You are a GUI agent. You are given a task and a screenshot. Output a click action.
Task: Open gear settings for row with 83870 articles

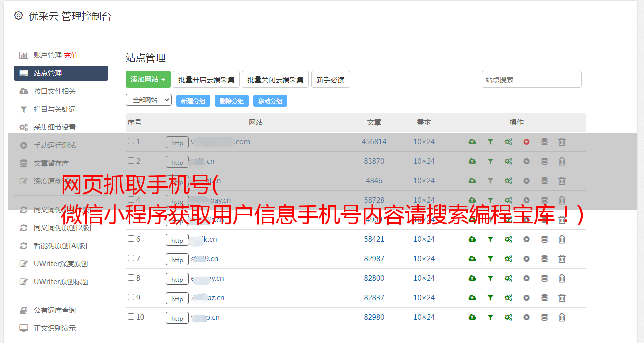point(508,161)
